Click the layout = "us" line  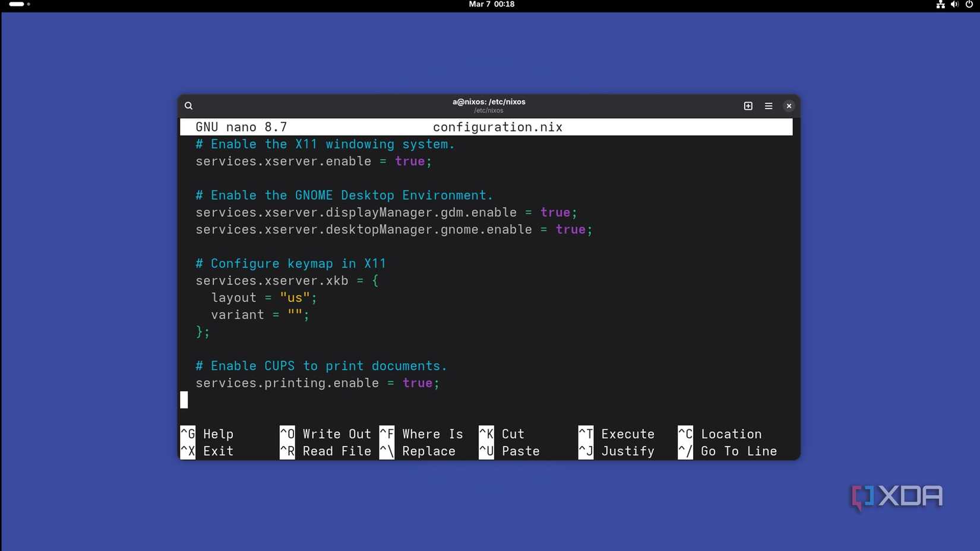[264, 298]
